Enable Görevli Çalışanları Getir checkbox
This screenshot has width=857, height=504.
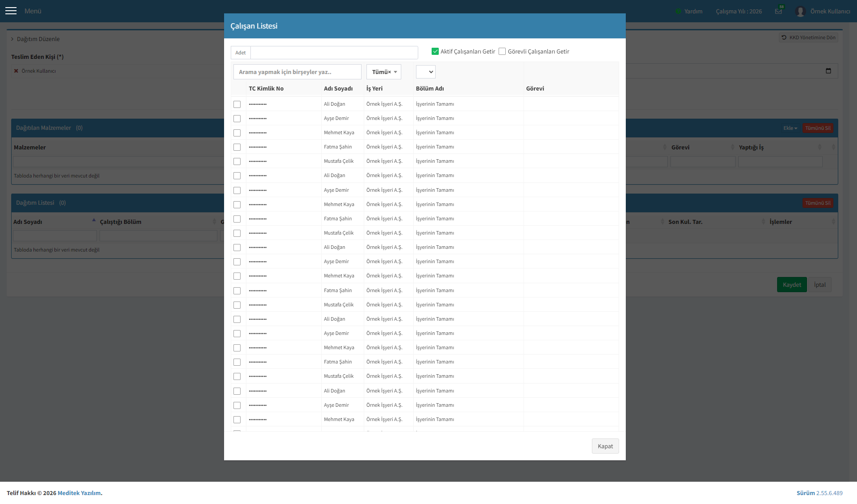point(502,51)
